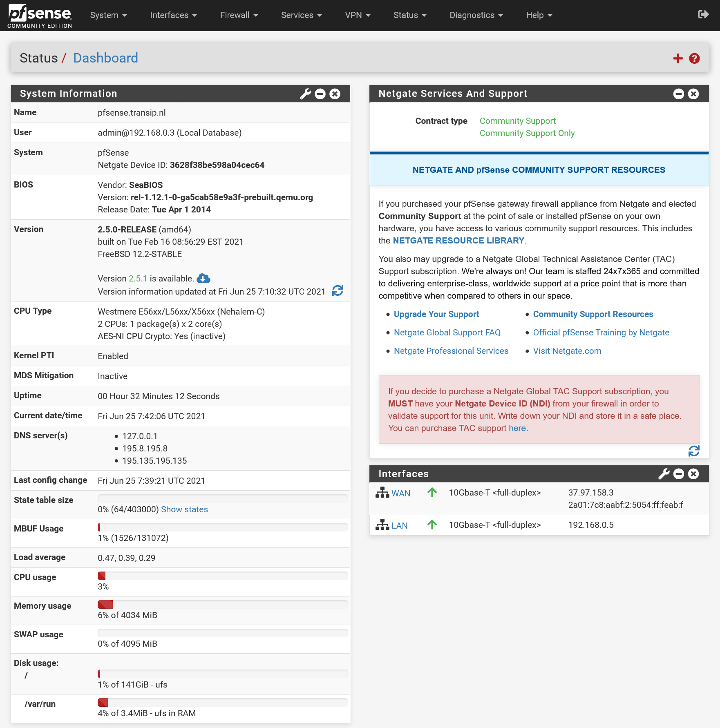Click Official pfSense Training by Netgate link
720x728 pixels.
(601, 333)
